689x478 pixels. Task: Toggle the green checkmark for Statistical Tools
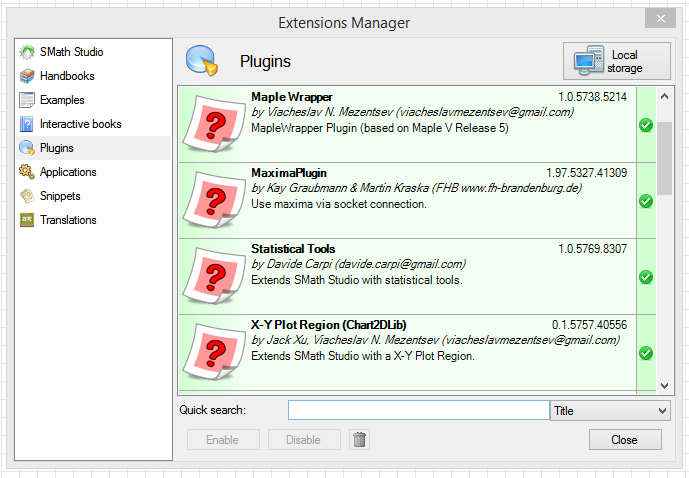[645, 277]
